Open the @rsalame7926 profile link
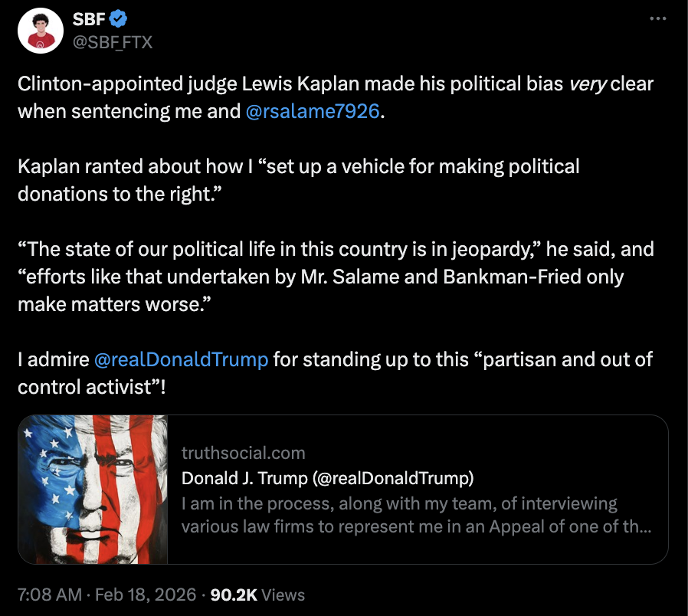Screen dimensions: 688x616 (x=312, y=110)
